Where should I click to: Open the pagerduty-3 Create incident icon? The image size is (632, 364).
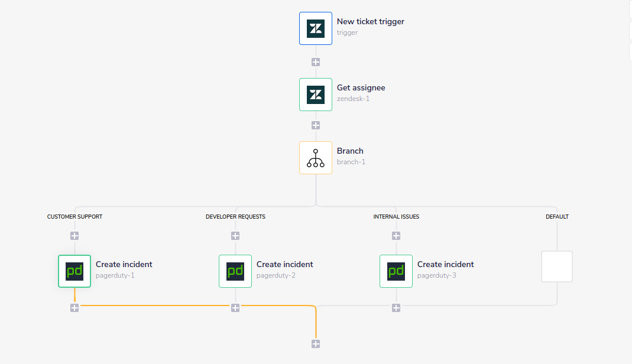click(396, 271)
